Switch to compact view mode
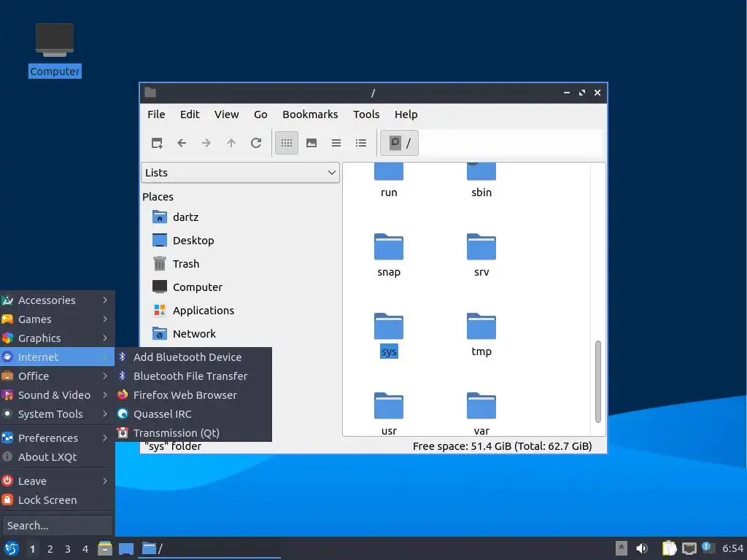747x560 pixels. [336, 143]
